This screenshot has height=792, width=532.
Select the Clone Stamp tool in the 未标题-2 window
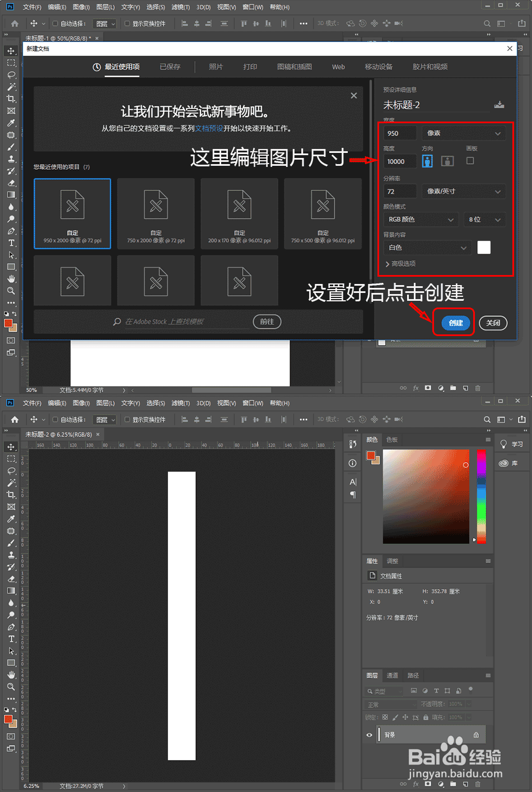pyautogui.click(x=11, y=555)
